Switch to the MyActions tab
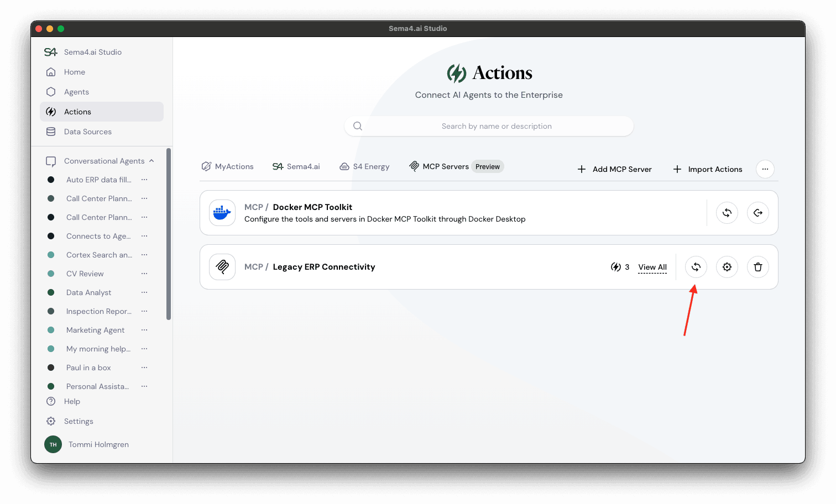This screenshot has width=836, height=504. click(228, 166)
